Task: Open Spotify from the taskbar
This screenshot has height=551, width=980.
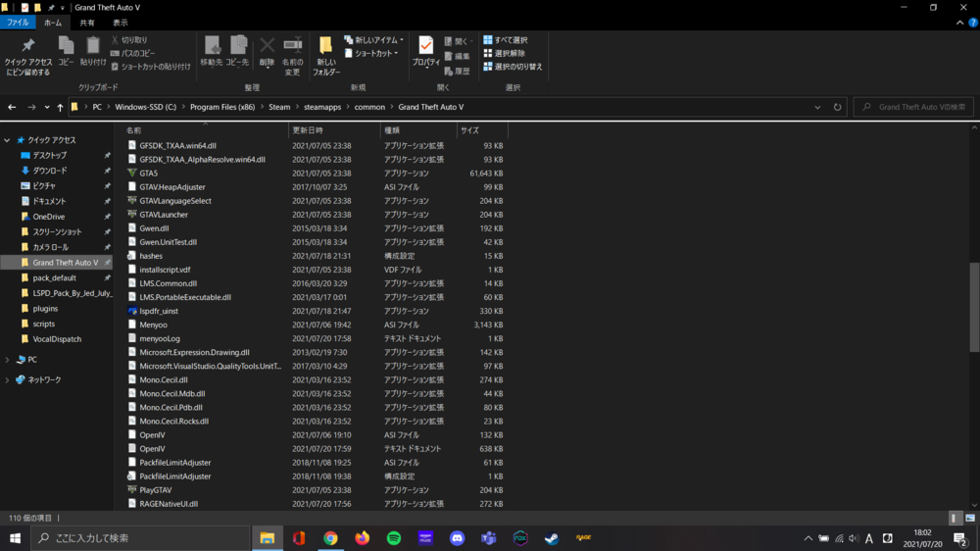Action: pyautogui.click(x=394, y=538)
